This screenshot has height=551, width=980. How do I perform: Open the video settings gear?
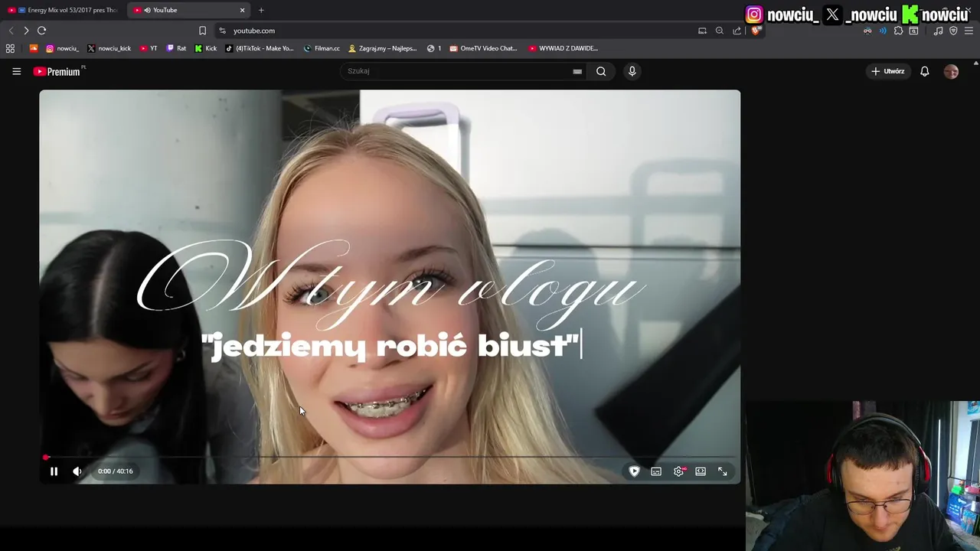678,471
